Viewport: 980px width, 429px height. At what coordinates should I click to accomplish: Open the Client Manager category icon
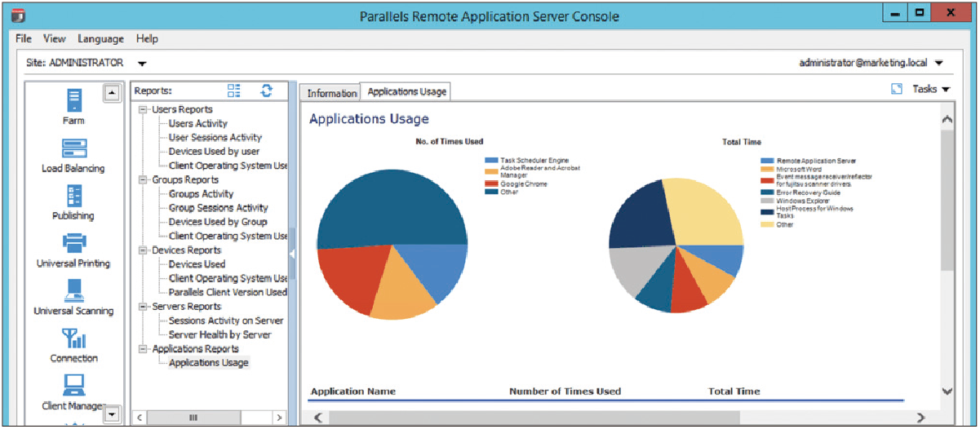click(x=74, y=384)
